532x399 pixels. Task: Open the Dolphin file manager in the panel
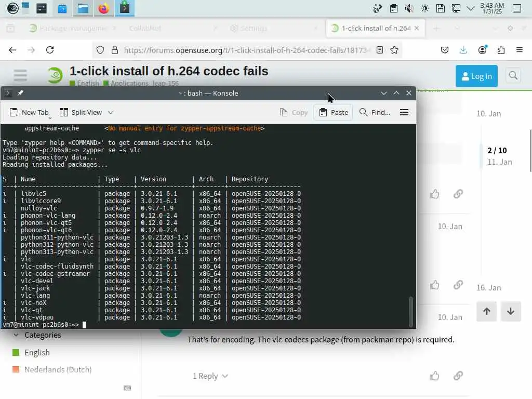pos(83,8)
